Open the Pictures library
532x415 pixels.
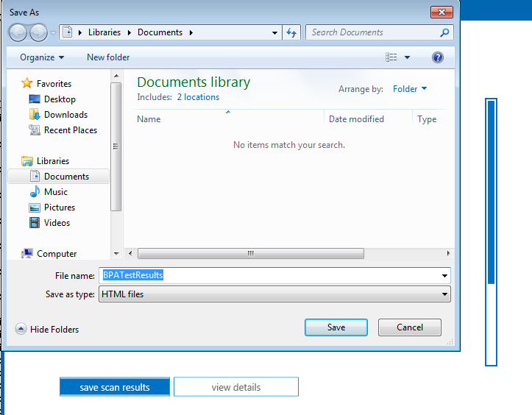(60, 207)
